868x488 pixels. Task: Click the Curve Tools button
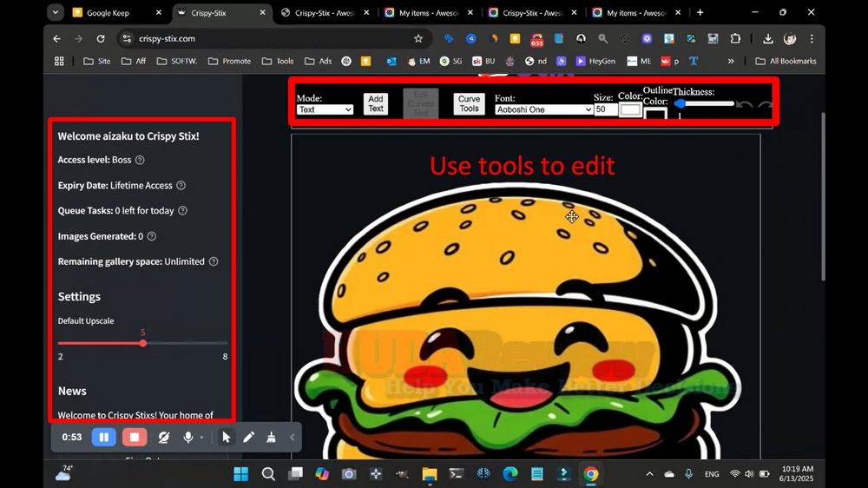[469, 104]
